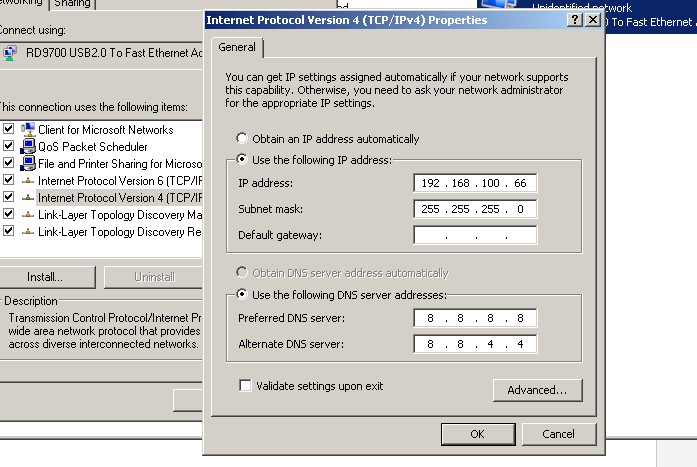Click the RD9700 network adapter icon
This screenshot has height=467, width=697.
(x=10, y=53)
